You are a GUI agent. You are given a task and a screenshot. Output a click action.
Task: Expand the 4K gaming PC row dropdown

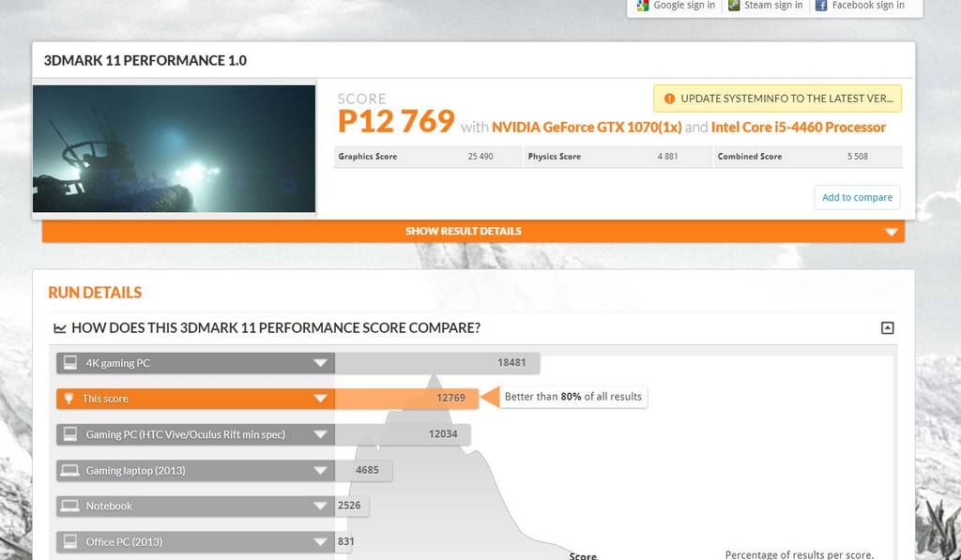tap(320, 363)
